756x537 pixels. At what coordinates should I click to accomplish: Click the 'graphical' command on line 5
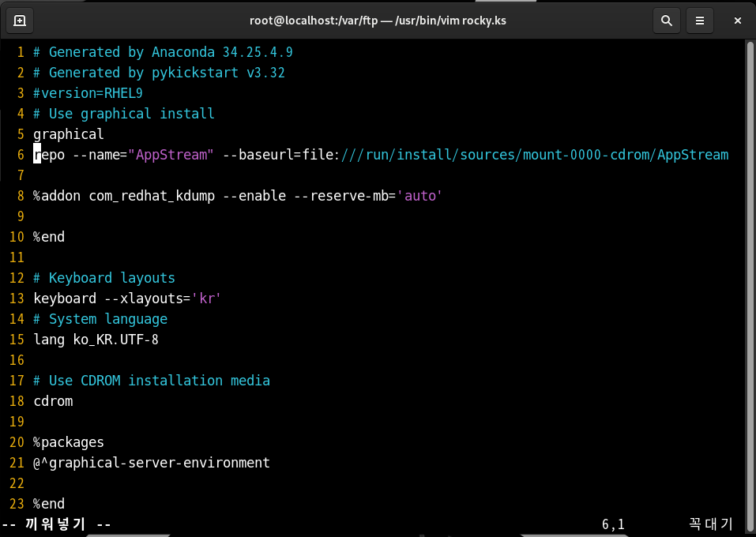pyautogui.click(x=69, y=134)
